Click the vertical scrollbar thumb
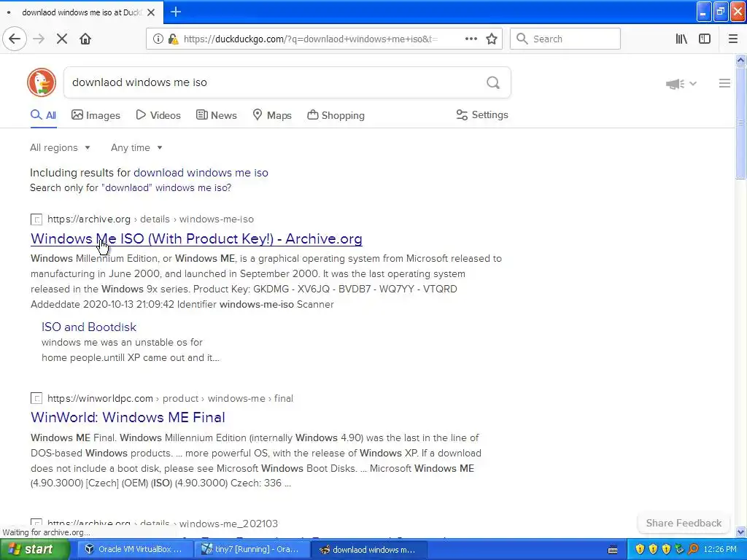 (740, 122)
